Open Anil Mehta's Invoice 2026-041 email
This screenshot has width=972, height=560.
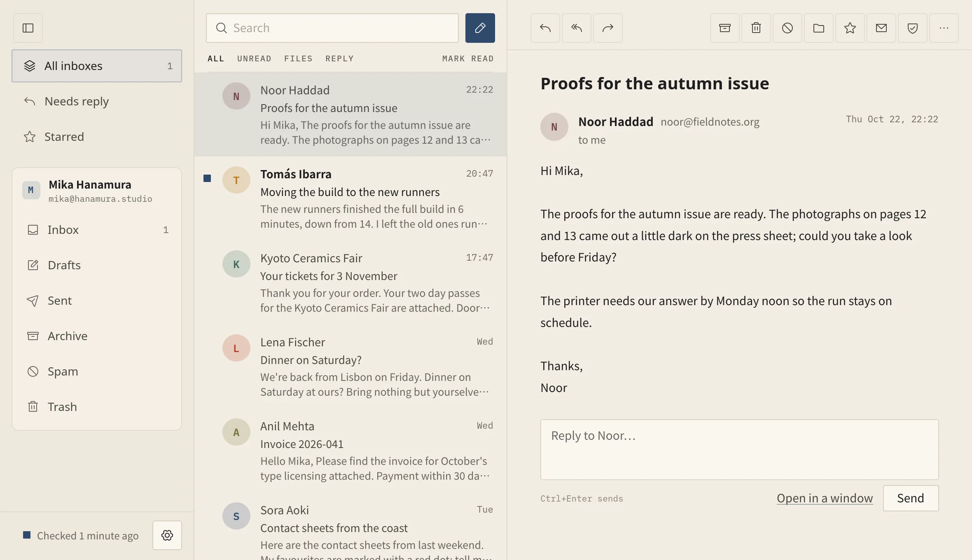[350, 450]
